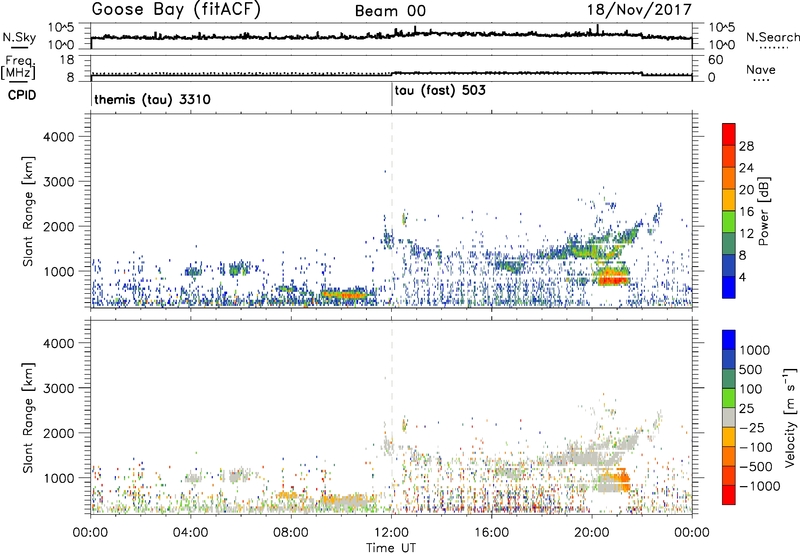Click the '04:00' time axis label

[191, 533]
